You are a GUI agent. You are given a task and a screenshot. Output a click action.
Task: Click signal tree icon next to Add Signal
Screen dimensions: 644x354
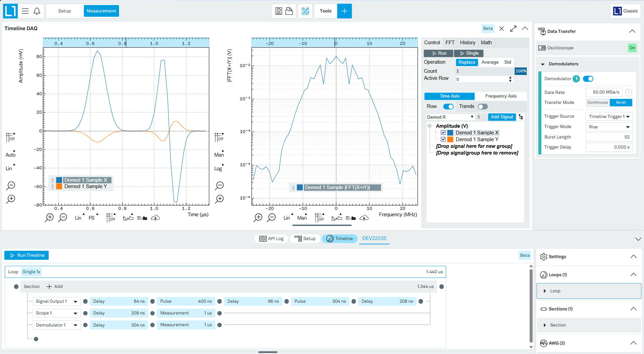pos(521,117)
